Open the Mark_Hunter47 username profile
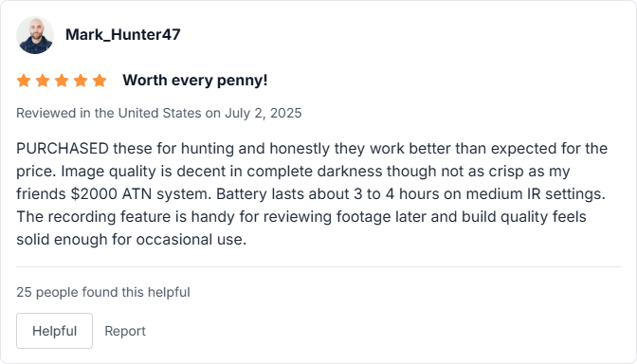Image resolution: width=637 pixels, height=364 pixels. (x=122, y=34)
